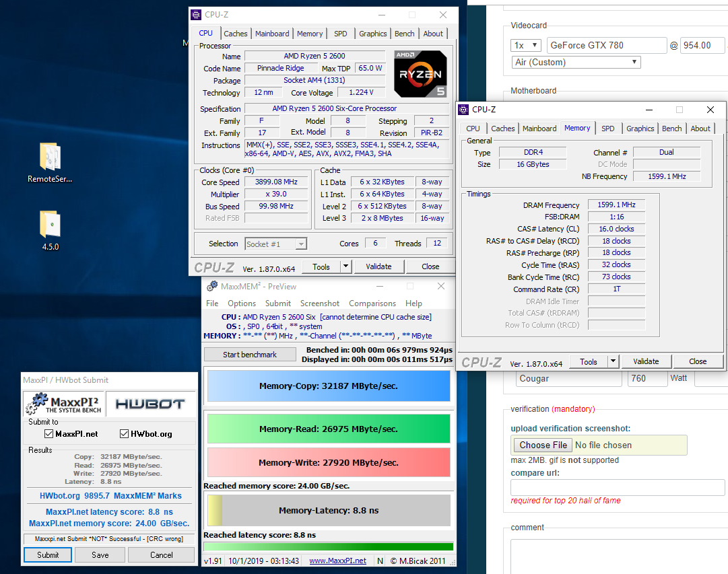The height and width of the screenshot is (574, 728).
Task: Click the AMD Ryzen 5 logo in CPU tab
Action: point(420,74)
